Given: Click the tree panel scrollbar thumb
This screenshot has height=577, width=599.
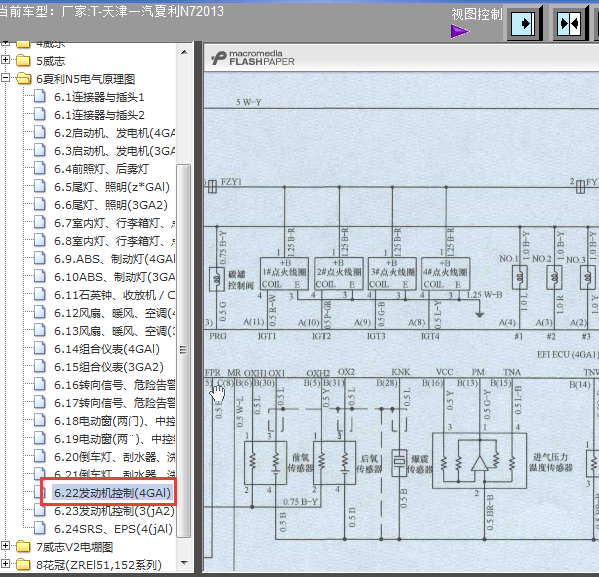Looking at the screenshot, I should click(184, 350).
